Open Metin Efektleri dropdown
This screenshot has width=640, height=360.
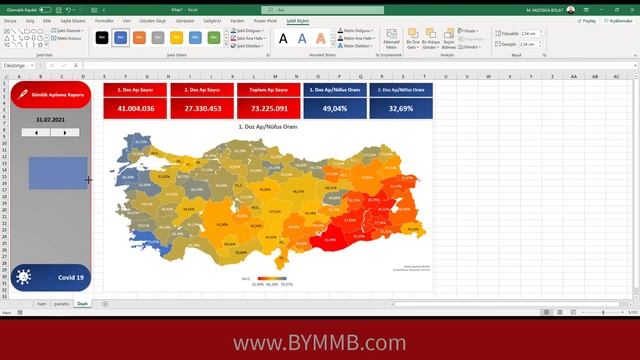pyautogui.click(x=355, y=46)
